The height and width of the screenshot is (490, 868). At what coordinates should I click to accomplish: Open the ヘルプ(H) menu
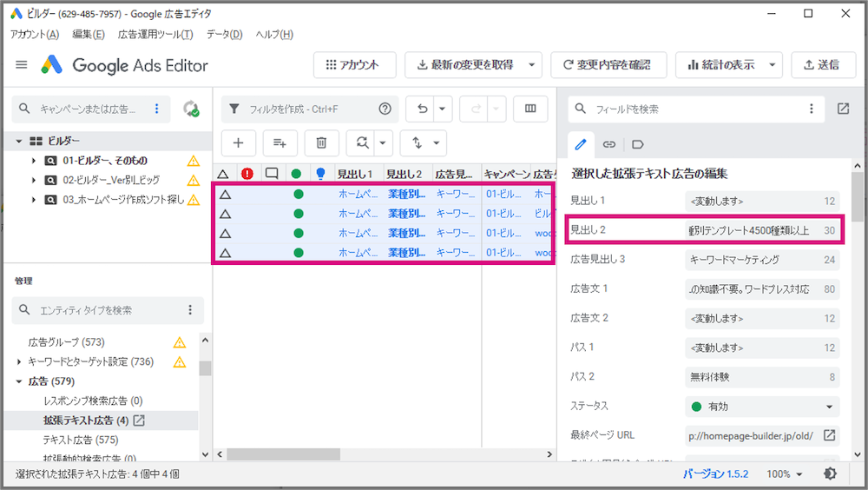(x=274, y=35)
